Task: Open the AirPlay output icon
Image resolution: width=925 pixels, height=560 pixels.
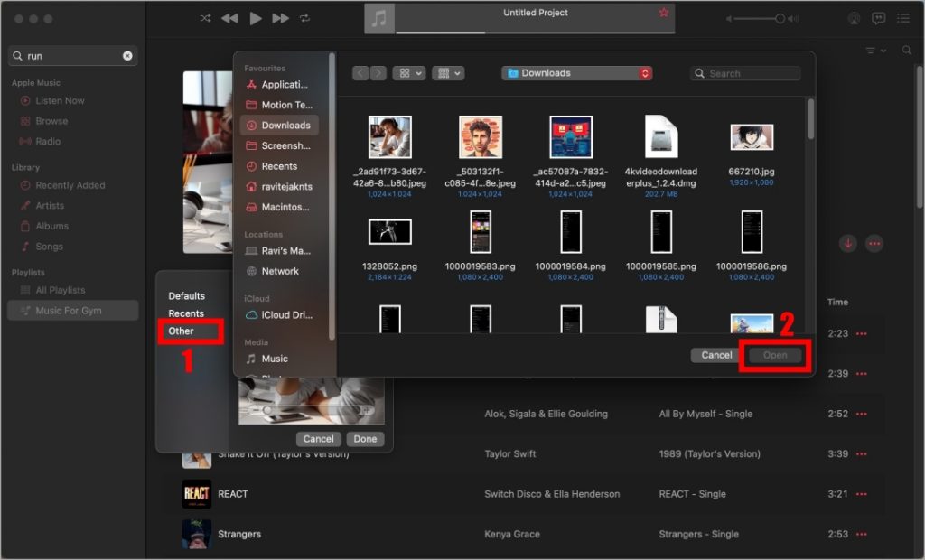Action: point(854,18)
